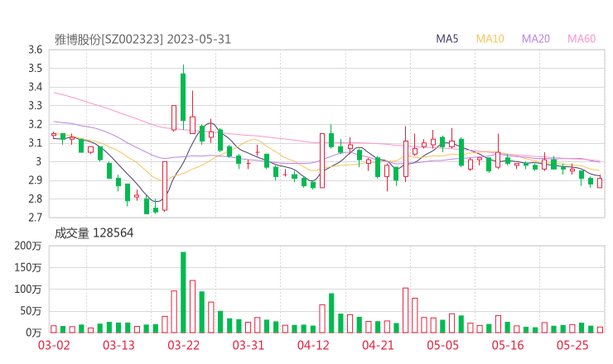
Task: Select the tallest green volume bar near 03-22
Action: tap(183, 292)
